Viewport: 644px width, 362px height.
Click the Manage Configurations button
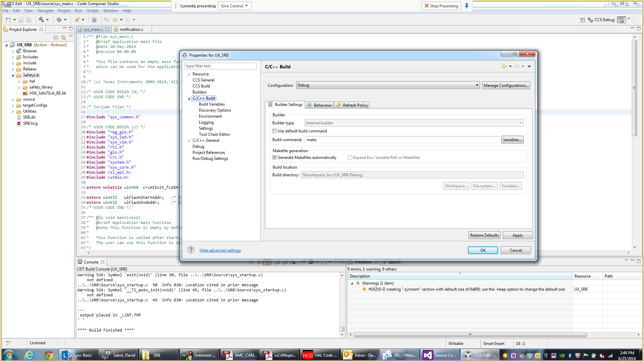click(506, 85)
